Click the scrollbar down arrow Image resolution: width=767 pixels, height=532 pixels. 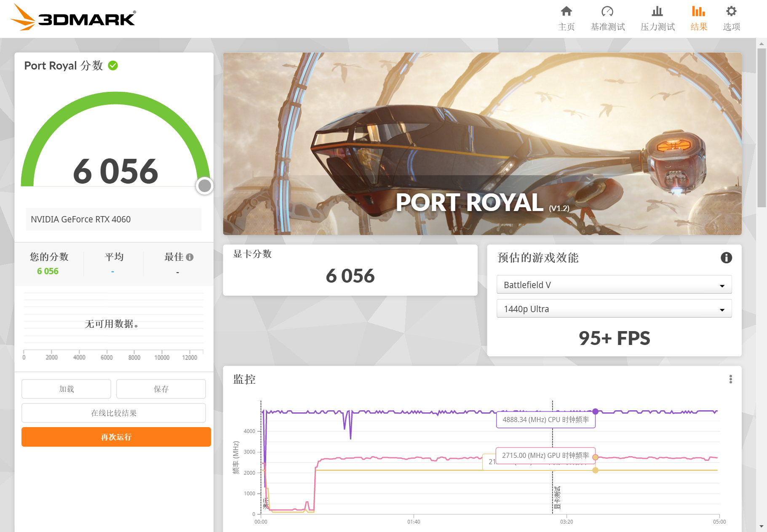click(761, 526)
